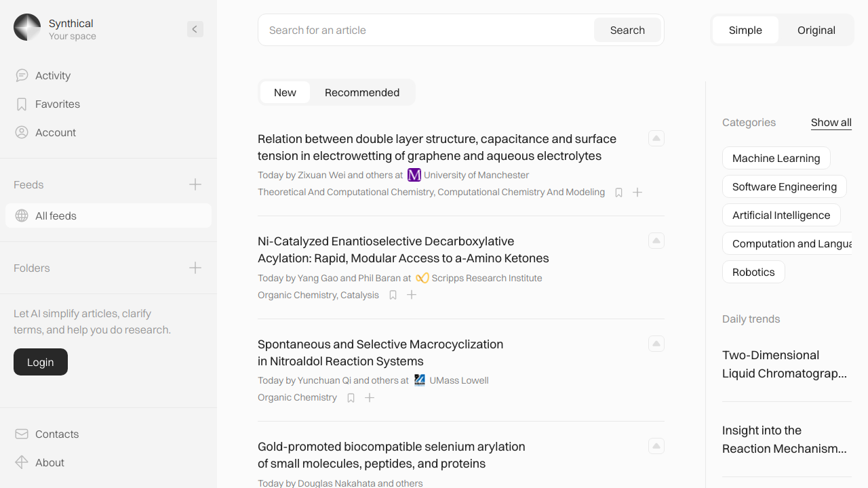Open Two-Dimensional Liquid Chromatography trend
Image resolution: width=868 pixels, height=488 pixels.
pyautogui.click(x=785, y=364)
